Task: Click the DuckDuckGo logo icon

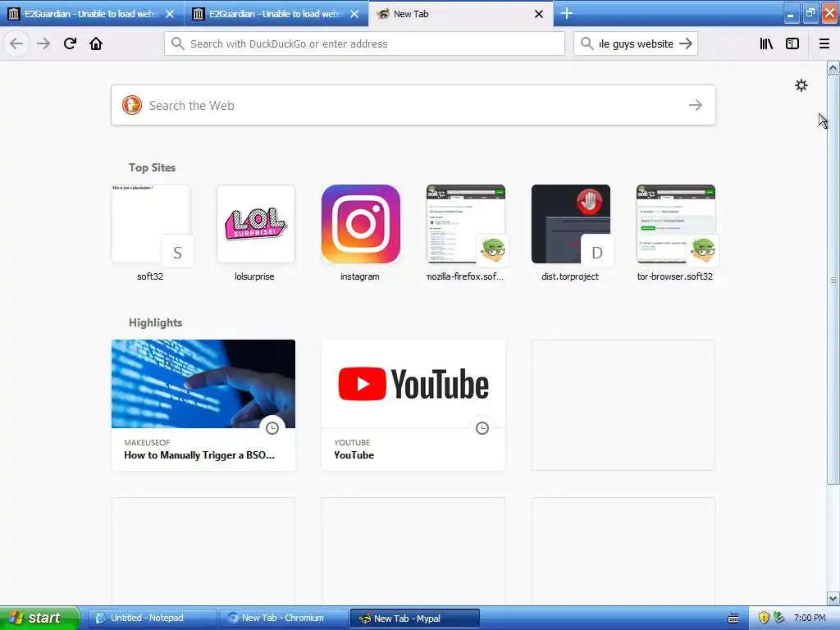Action: coord(132,105)
